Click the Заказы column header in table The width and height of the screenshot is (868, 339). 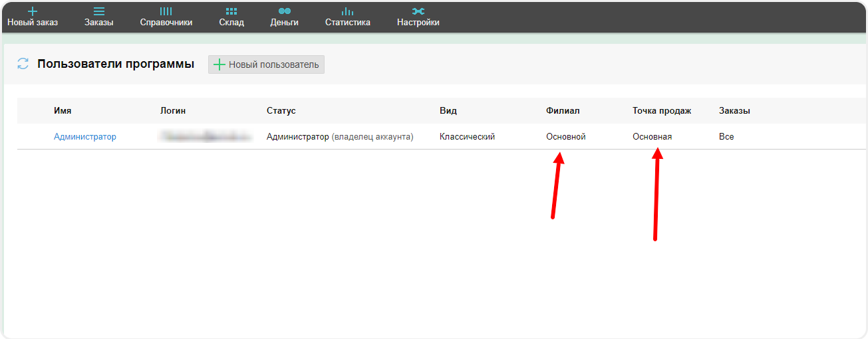pyautogui.click(x=734, y=111)
